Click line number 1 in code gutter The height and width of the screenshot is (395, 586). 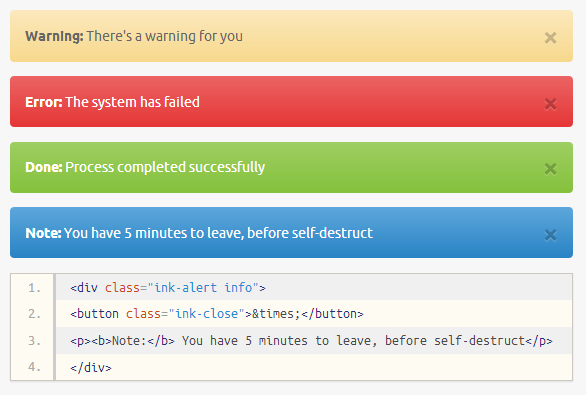(34, 288)
